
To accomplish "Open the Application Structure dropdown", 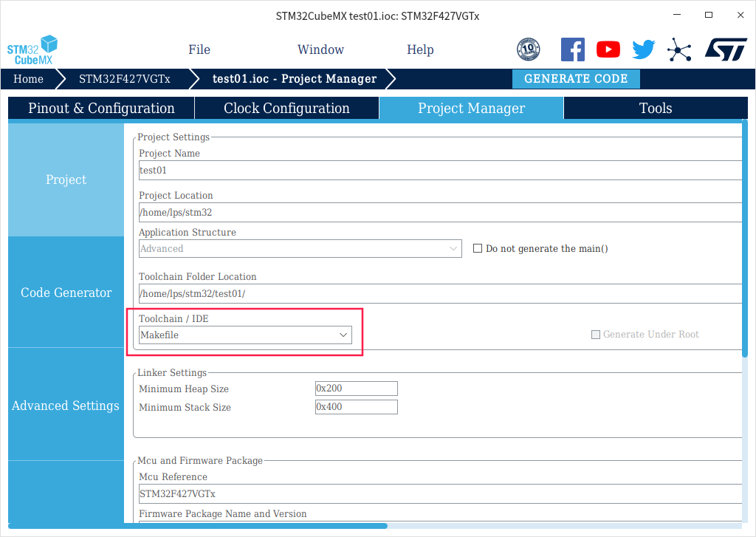I will tap(300, 248).
